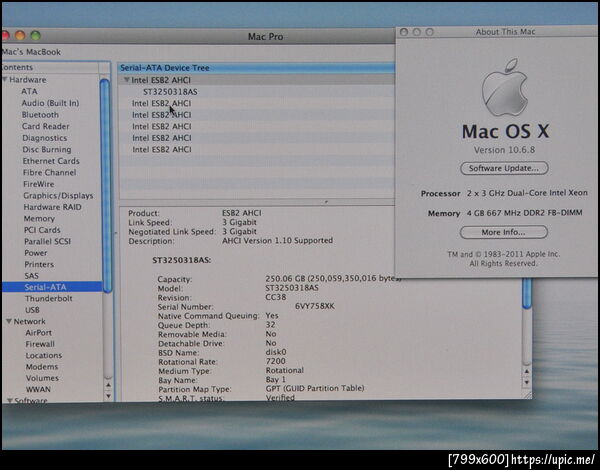The height and width of the screenshot is (470, 600).
Task: Select Parallel SCSI entry
Action: tap(47, 242)
